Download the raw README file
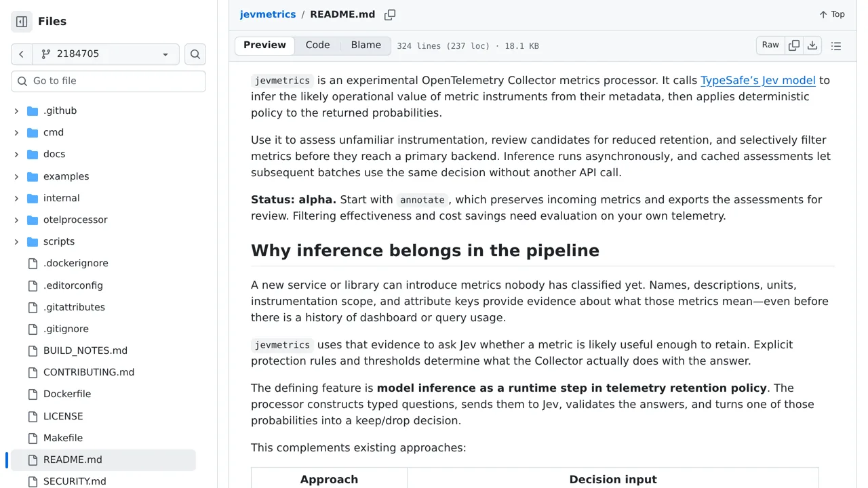Image resolution: width=868 pixels, height=488 pixels. [812, 45]
